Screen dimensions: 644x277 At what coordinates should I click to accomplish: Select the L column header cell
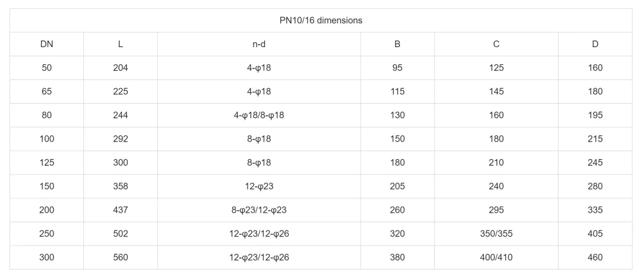pos(120,44)
